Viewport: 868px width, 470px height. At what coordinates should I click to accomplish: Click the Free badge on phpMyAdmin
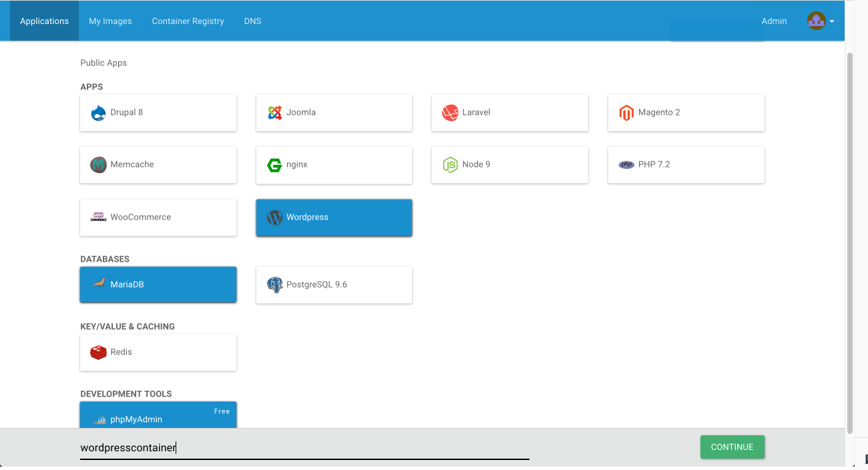tap(222, 411)
